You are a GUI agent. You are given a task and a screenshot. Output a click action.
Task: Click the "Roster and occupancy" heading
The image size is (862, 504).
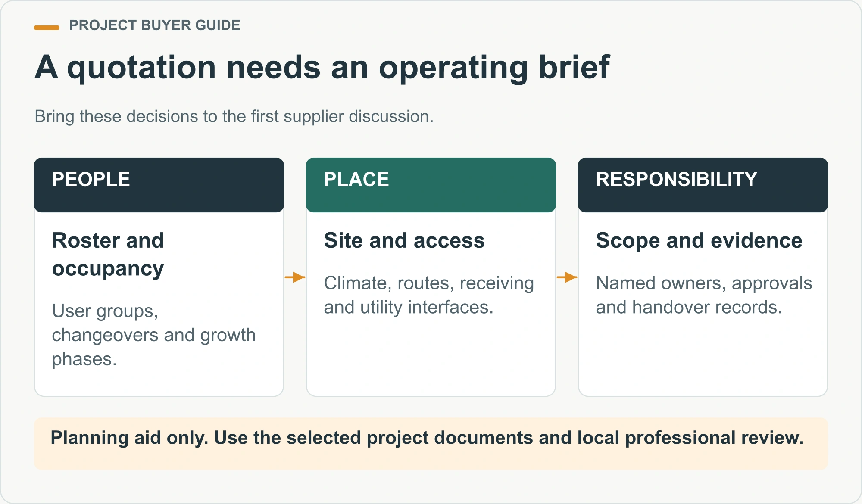(x=108, y=255)
